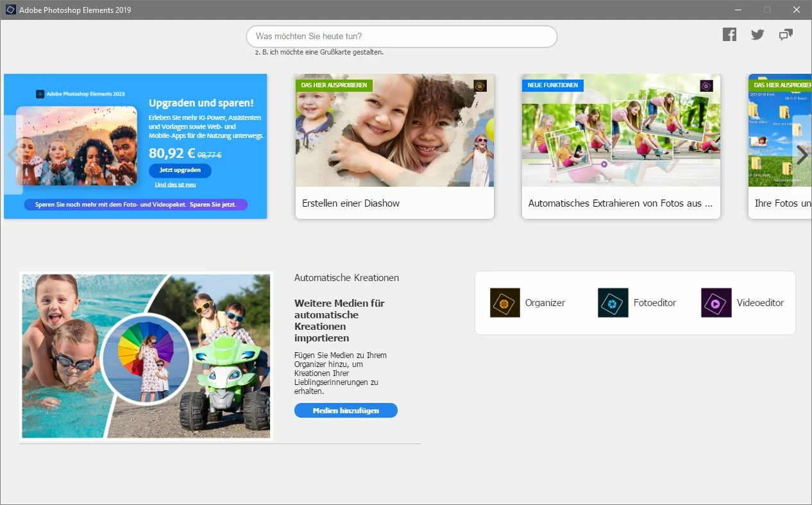812x505 pixels.
Task: Click the Photoshop Elements app icon in title bar
Action: tap(10, 10)
